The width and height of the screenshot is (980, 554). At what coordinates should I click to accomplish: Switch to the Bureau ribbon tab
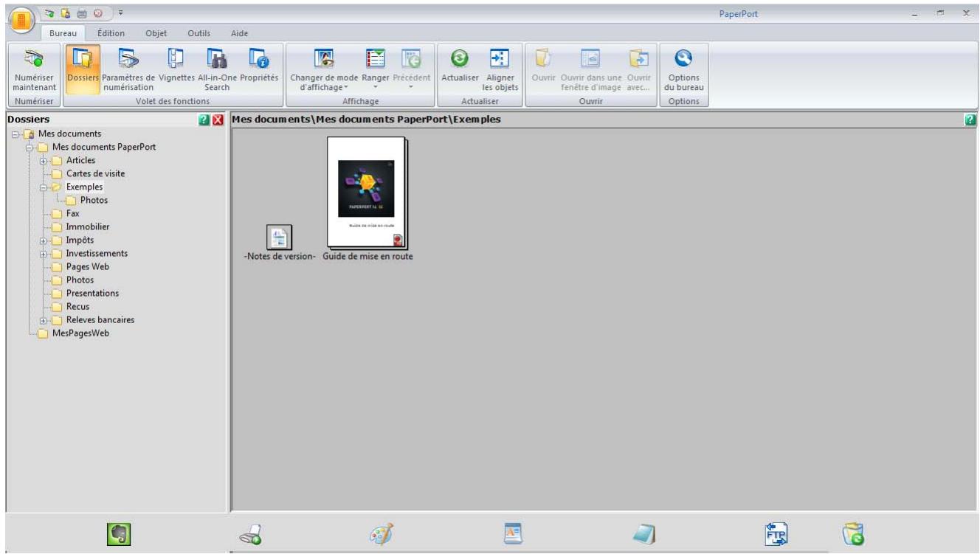click(x=63, y=33)
